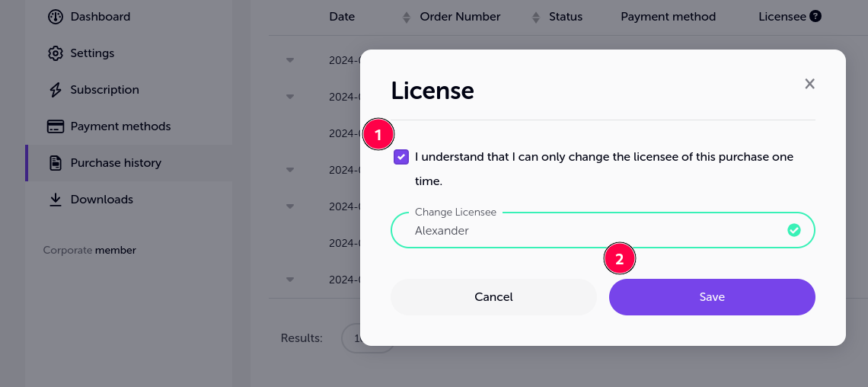This screenshot has width=868, height=387.
Task: Click the green checkmark in licensee field
Action: pyautogui.click(x=794, y=230)
